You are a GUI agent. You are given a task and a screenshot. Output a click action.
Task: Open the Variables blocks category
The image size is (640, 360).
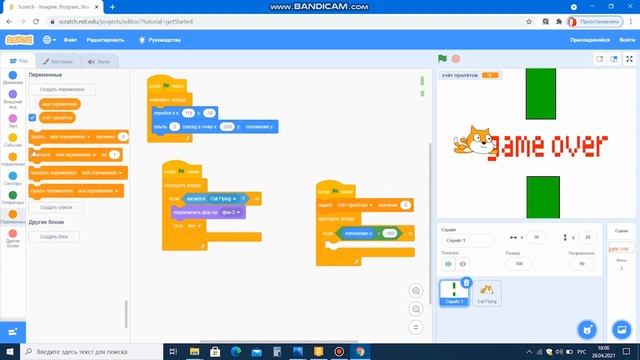click(13, 217)
